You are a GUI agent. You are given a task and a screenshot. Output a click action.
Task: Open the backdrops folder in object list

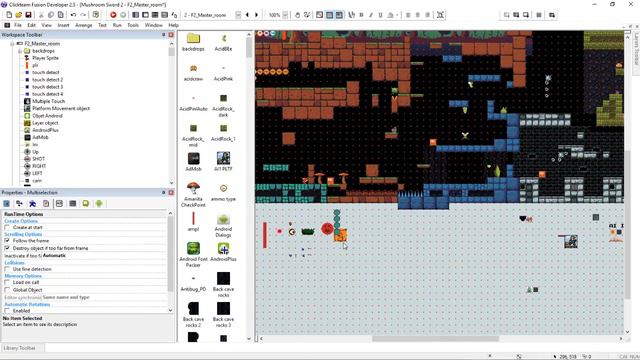coord(193,42)
